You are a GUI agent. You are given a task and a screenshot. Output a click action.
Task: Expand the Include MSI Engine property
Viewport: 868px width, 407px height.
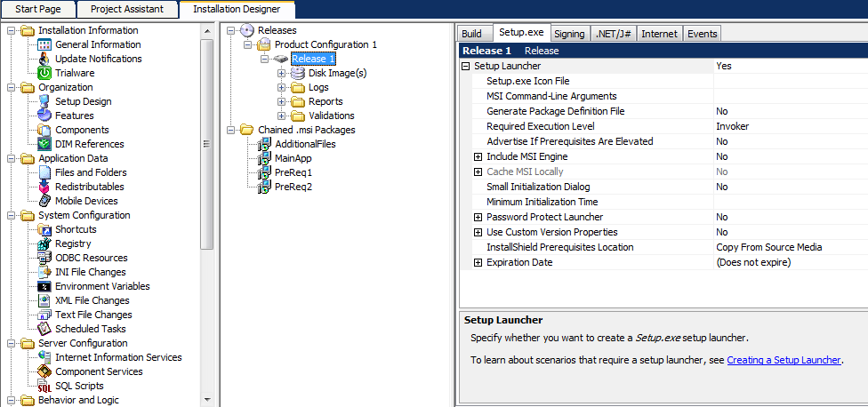pos(478,156)
